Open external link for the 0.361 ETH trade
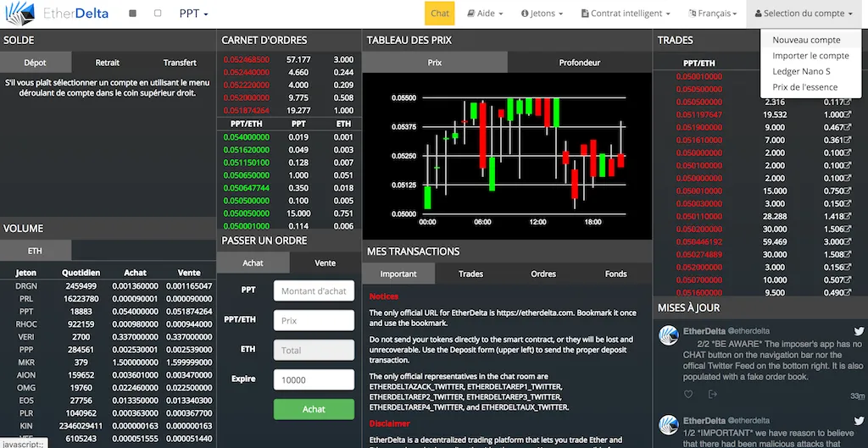Viewport: 868px width, 448px height. click(x=847, y=140)
